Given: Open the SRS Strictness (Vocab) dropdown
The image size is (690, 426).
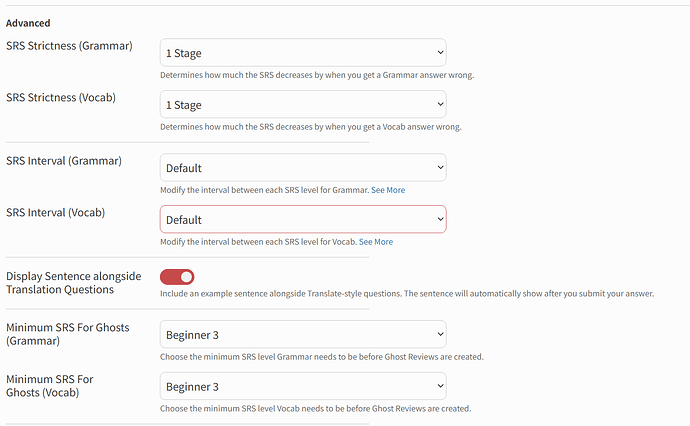Looking at the screenshot, I should click(x=303, y=105).
